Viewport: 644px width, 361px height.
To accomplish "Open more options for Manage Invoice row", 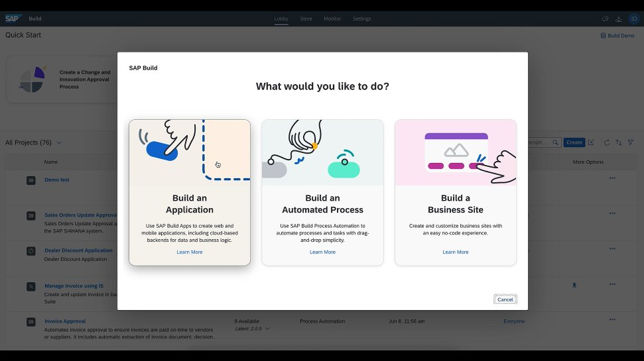I will (612, 284).
